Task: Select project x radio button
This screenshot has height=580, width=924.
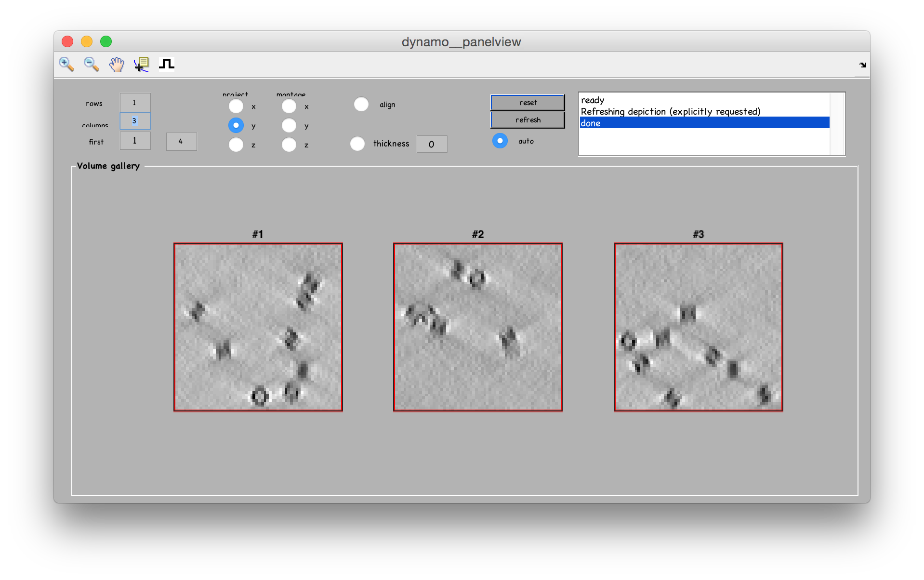Action: pyautogui.click(x=236, y=106)
